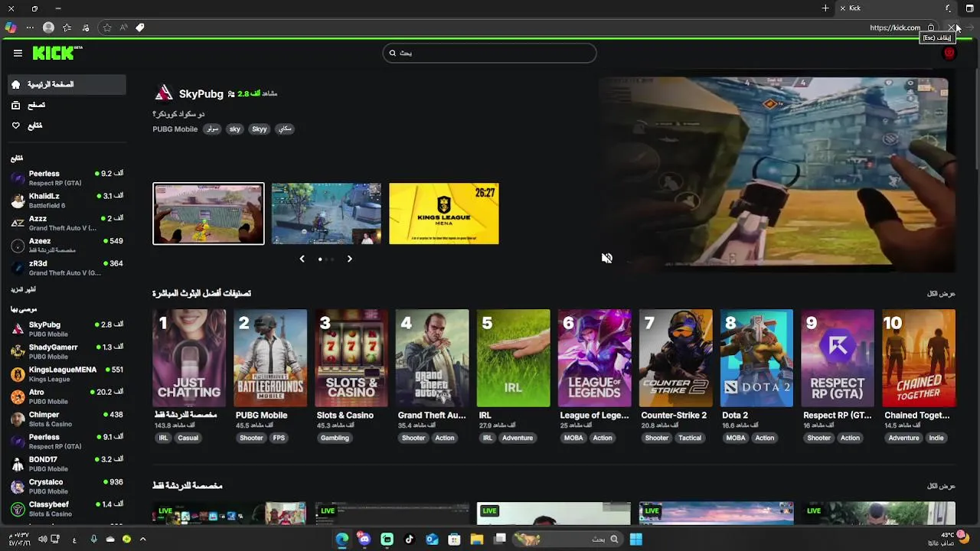Viewport: 980px width, 551px height.
Task: Click the FPS tag under PUBG Mobile
Action: pyautogui.click(x=279, y=438)
